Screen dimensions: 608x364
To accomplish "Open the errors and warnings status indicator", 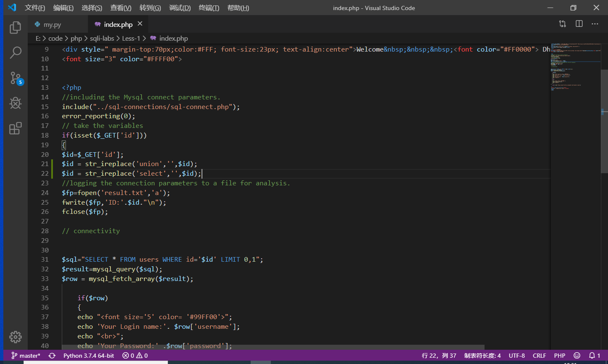I will (x=135, y=356).
